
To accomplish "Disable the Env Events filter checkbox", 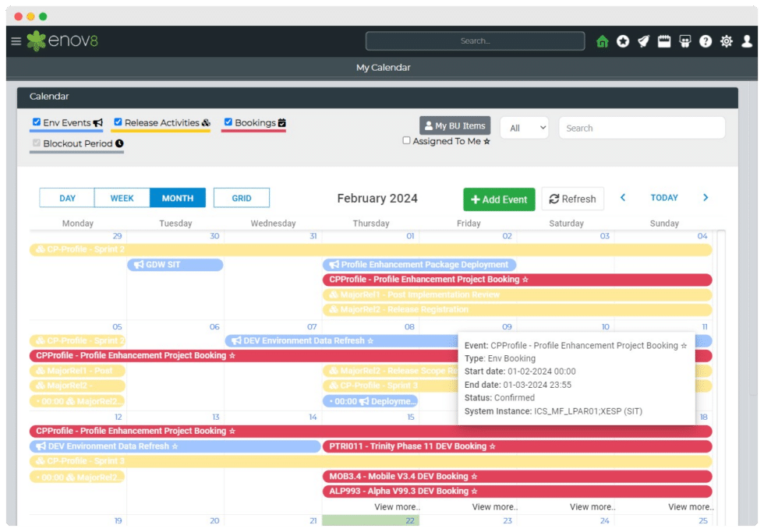I will tap(35, 122).
